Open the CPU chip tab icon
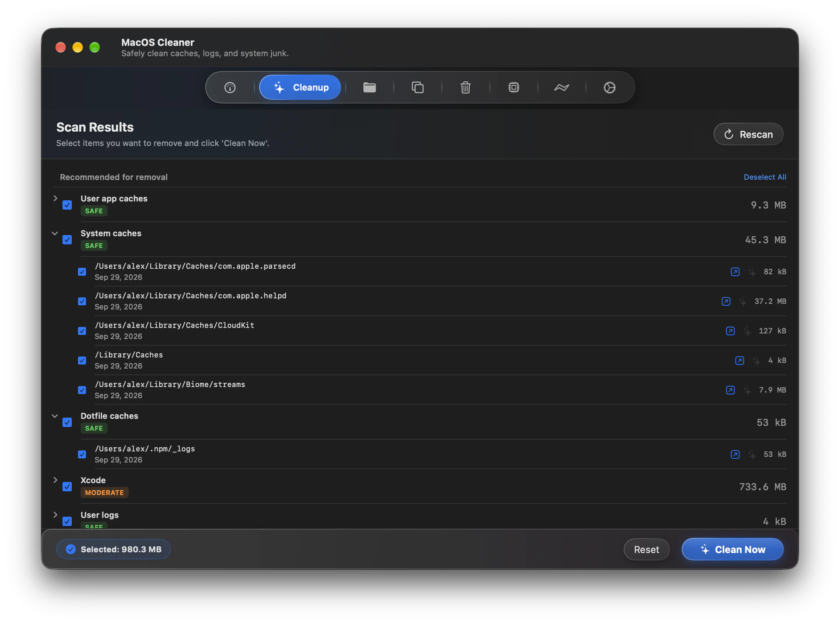Image resolution: width=840 pixels, height=624 pixels. [513, 88]
